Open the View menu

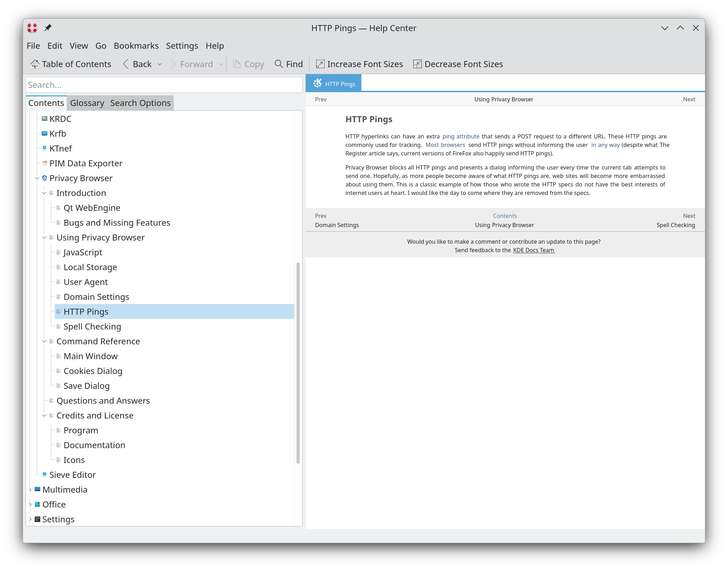click(79, 46)
